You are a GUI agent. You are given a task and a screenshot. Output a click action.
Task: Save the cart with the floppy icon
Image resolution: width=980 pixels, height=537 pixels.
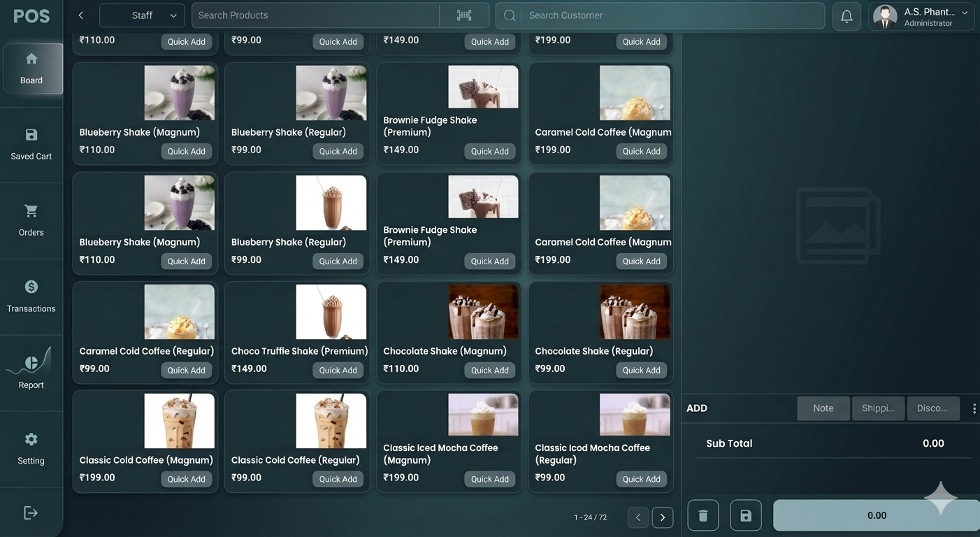[746, 515]
